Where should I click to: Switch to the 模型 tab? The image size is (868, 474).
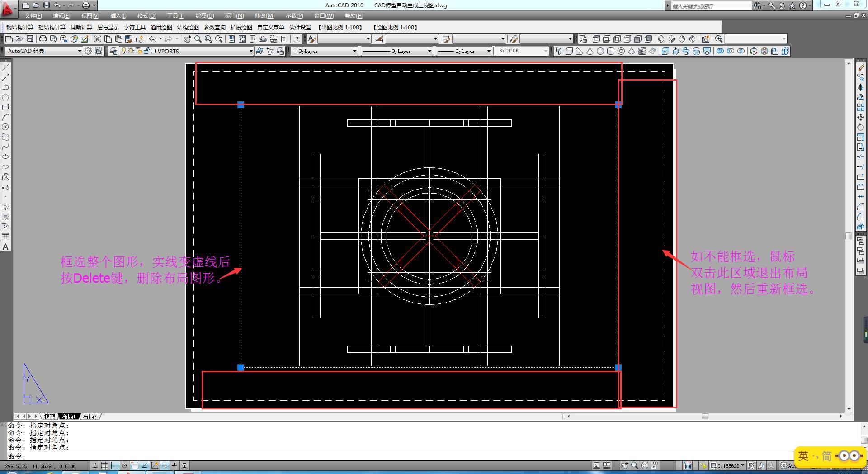50,417
